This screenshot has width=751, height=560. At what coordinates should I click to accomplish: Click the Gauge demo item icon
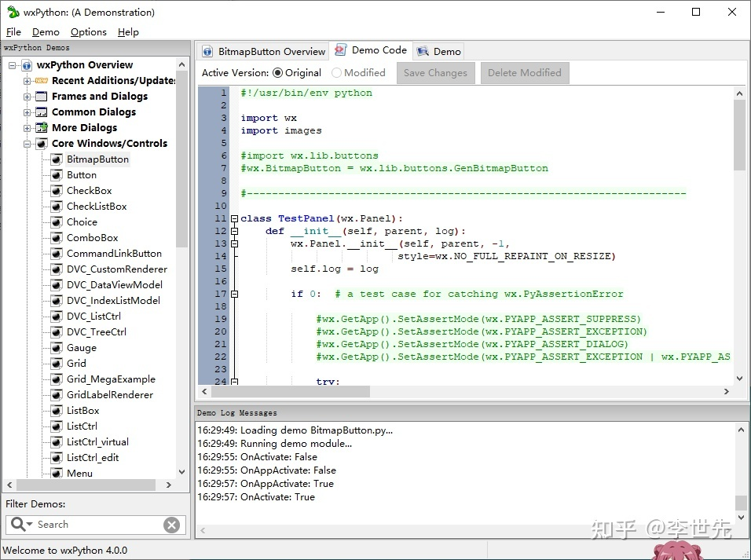57,348
